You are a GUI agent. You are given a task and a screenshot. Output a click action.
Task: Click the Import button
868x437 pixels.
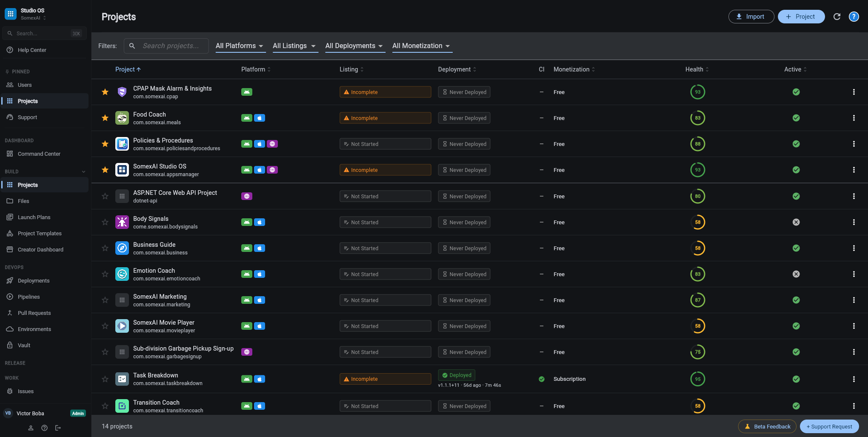[x=751, y=16]
